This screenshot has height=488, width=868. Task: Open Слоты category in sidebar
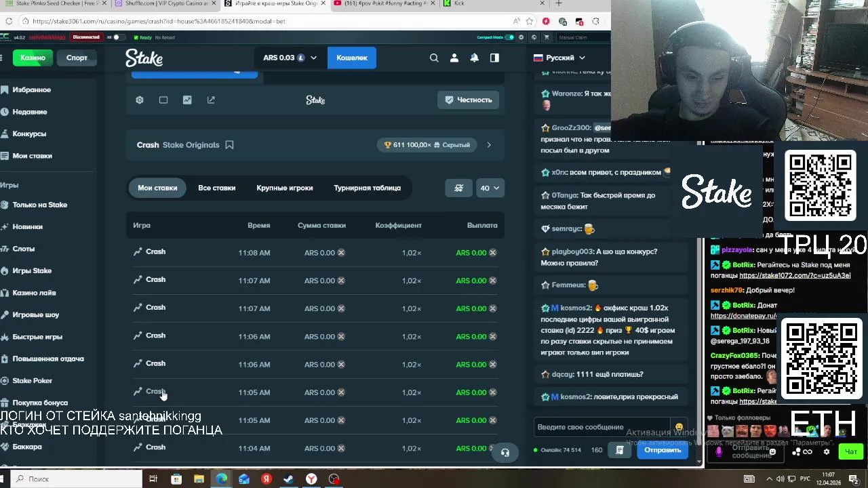[x=23, y=249]
